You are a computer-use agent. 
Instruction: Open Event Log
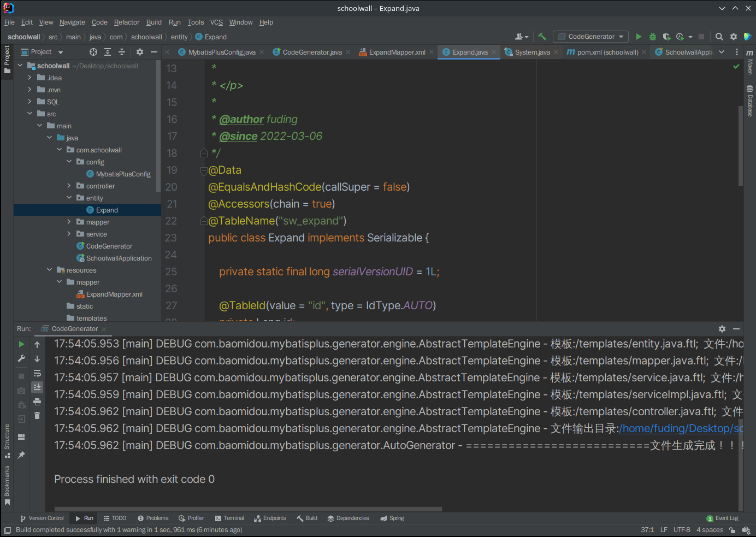click(x=722, y=518)
